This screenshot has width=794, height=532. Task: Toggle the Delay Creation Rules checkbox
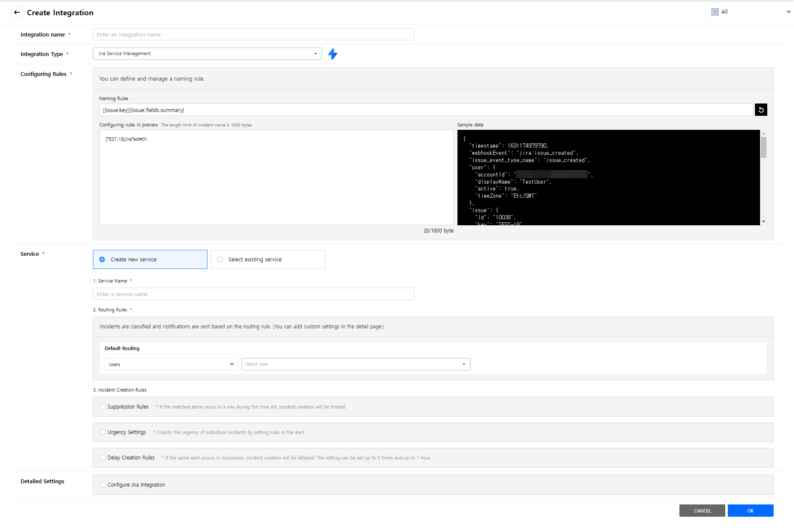[103, 457]
